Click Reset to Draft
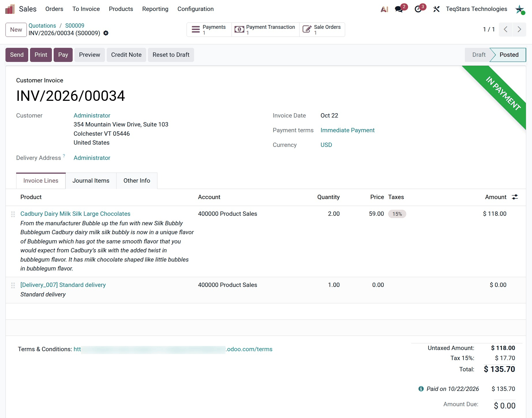Image resolution: width=532 pixels, height=418 pixels. point(171,55)
